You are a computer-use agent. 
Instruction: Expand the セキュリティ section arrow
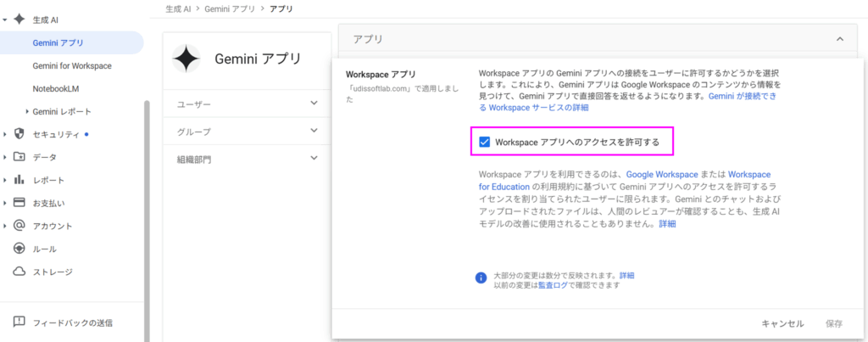point(4,134)
